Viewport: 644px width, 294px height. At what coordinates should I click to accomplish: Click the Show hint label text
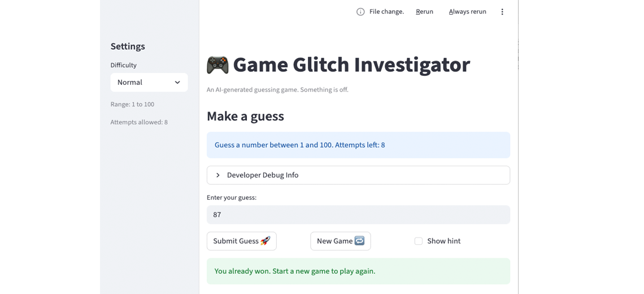coord(443,241)
